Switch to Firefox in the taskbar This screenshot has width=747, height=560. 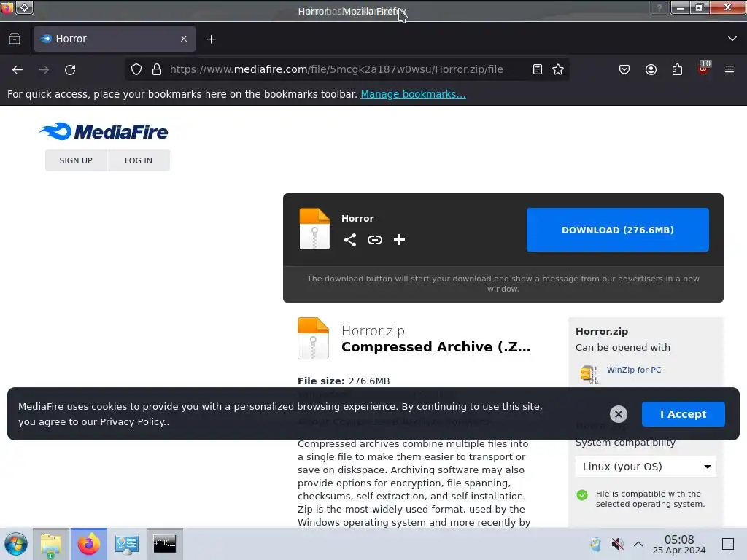[x=89, y=544]
